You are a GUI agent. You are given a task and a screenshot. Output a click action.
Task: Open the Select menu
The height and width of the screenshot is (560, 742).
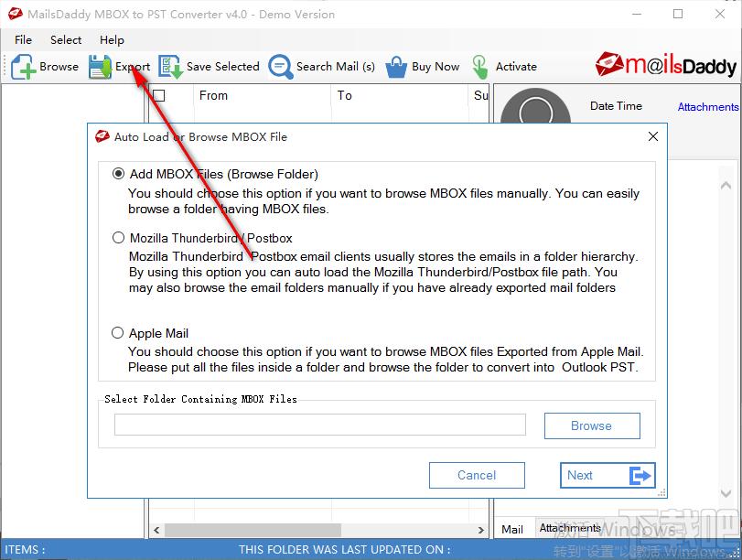[66, 39]
